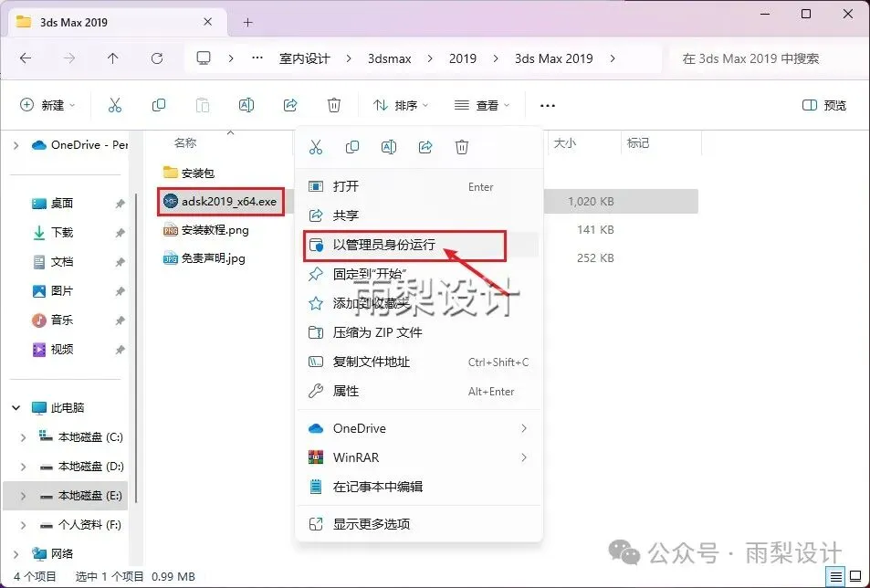Sort by the 名称 column header

[185, 143]
